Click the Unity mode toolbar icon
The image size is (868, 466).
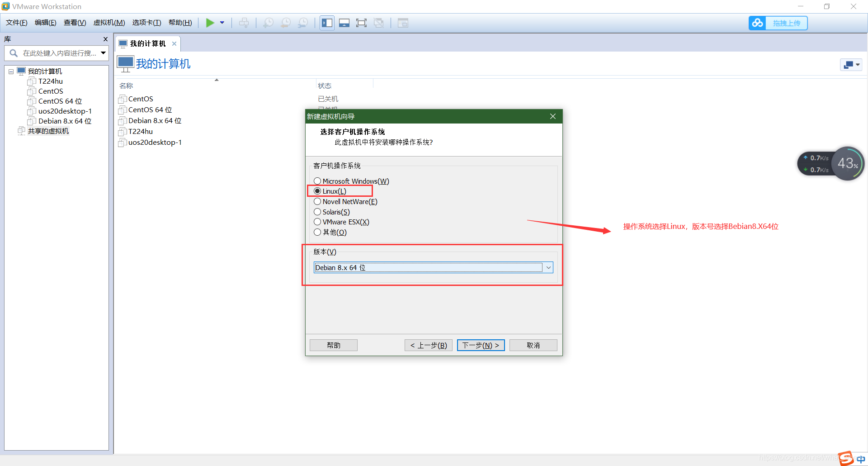click(x=379, y=23)
